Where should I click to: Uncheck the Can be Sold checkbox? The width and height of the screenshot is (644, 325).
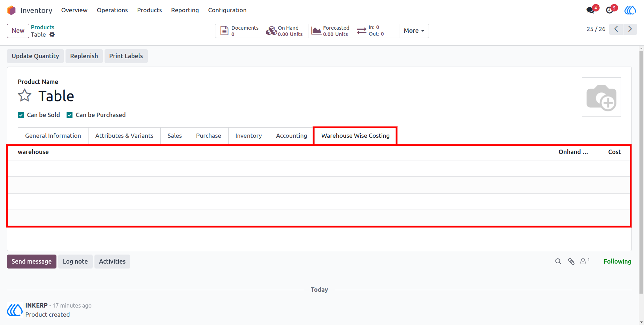pyautogui.click(x=21, y=115)
